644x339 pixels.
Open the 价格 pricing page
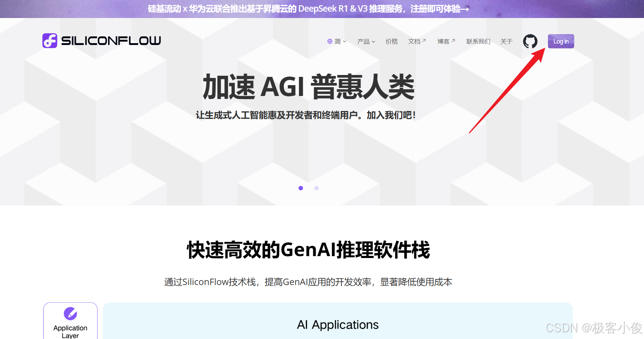tap(391, 41)
